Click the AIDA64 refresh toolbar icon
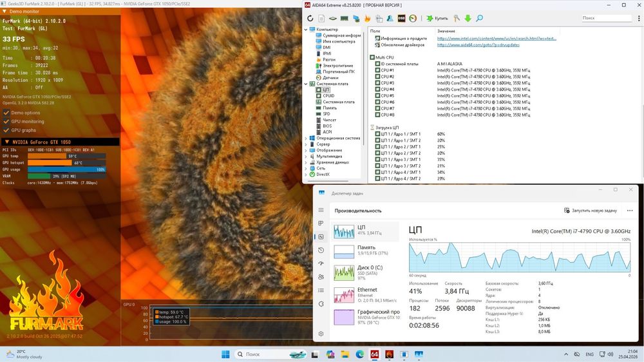Viewport: 644px width, 362px height. click(x=310, y=18)
